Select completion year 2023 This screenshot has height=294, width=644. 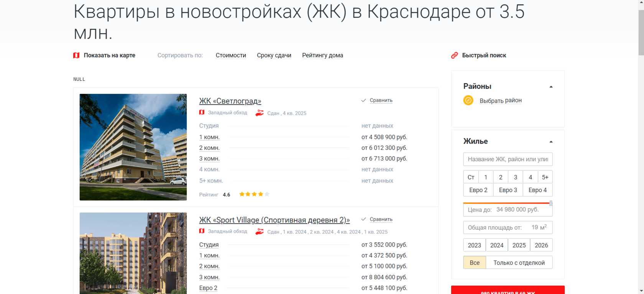(475, 245)
